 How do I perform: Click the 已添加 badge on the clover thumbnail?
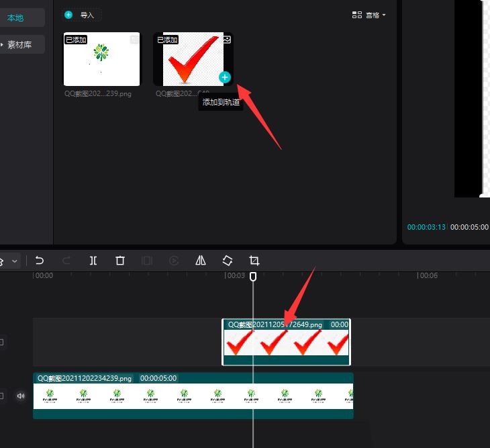click(76, 40)
